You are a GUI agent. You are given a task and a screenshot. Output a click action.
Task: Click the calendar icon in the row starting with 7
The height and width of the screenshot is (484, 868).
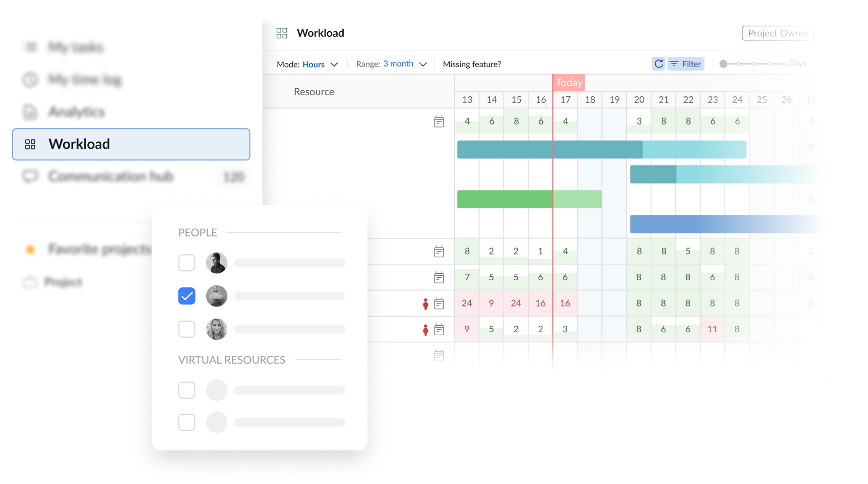439,277
